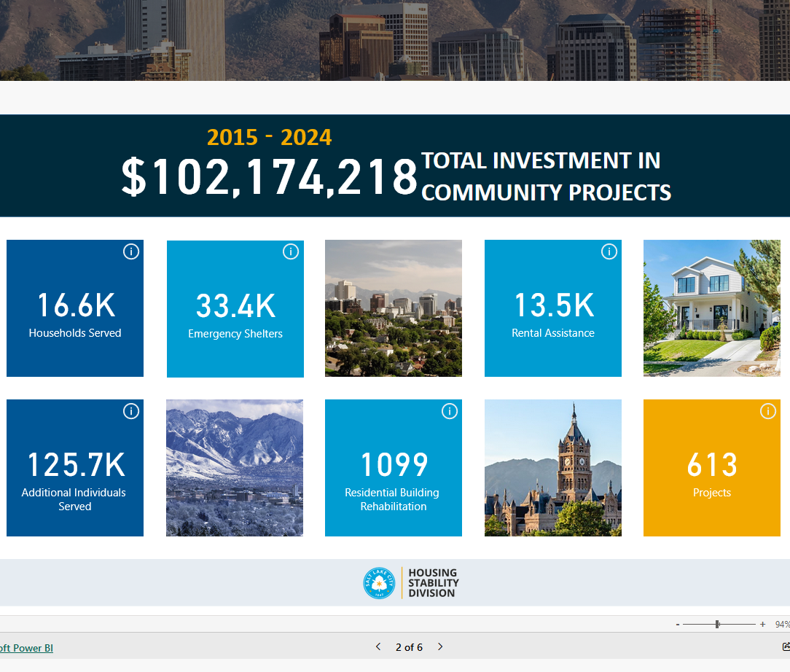Viewport: 790px width, 672px height.
Task: Click the pop-out share icon bottom right
Action: [x=786, y=647]
